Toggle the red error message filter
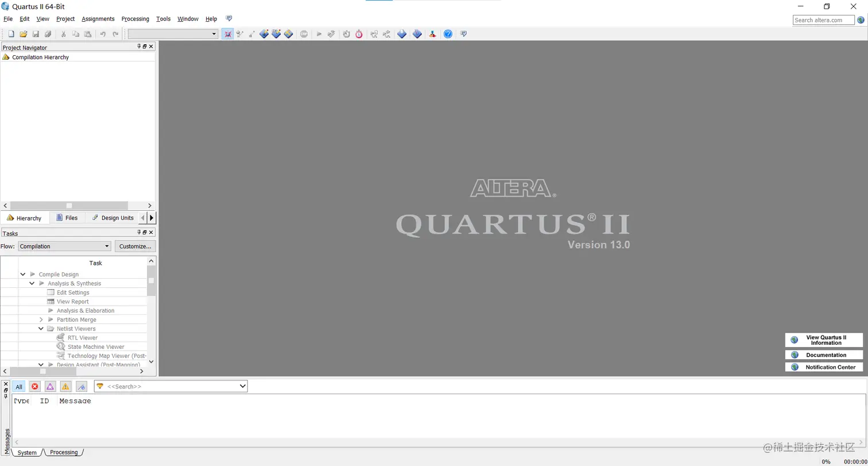The image size is (868, 466). point(34,387)
